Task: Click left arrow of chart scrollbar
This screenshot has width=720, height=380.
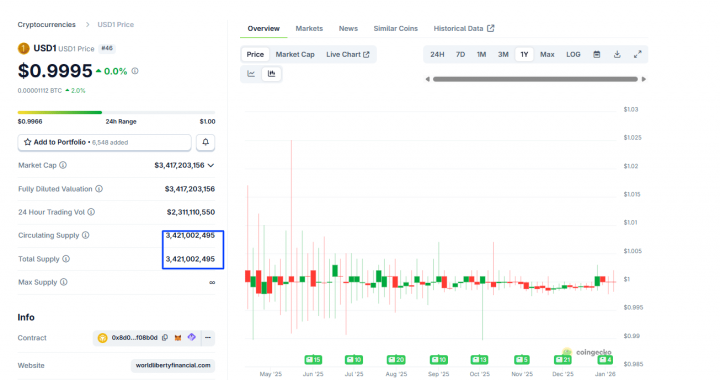Action: [x=428, y=79]
